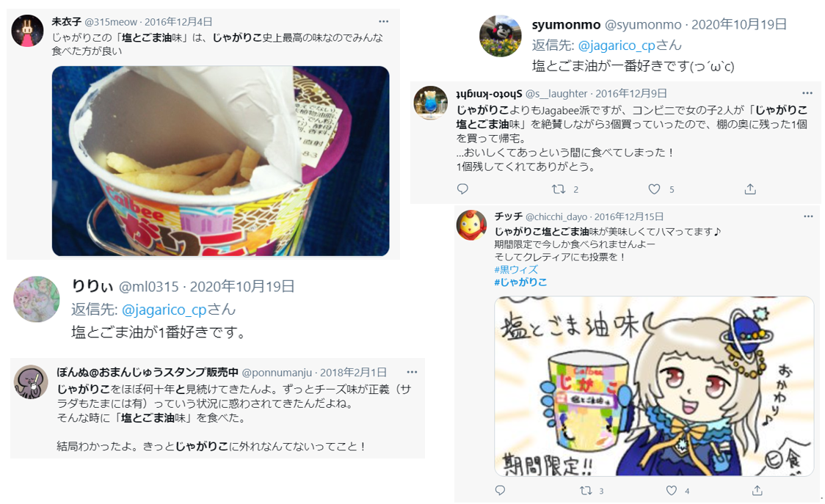Retweet the chicchi_dayo tweet
The height and width of the screenshot is (504, 825).
(586, 490)
